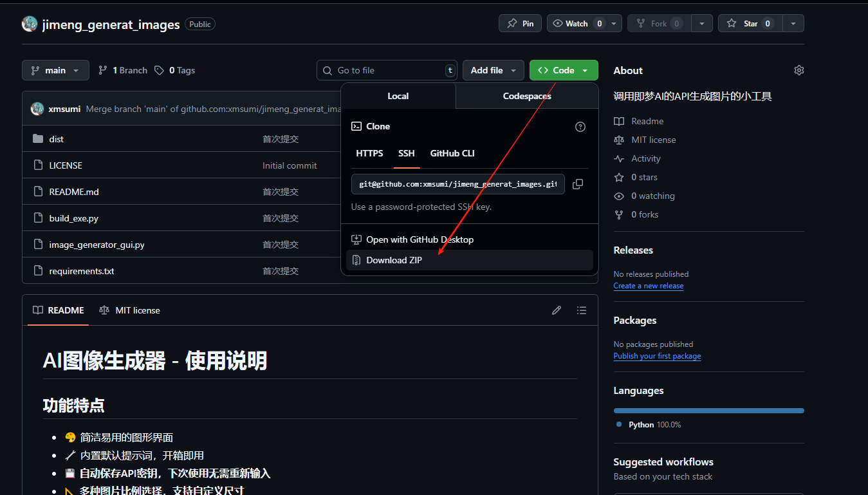Click the file icon beside README.md
This screenshot has height=495, width=868.
38,192
